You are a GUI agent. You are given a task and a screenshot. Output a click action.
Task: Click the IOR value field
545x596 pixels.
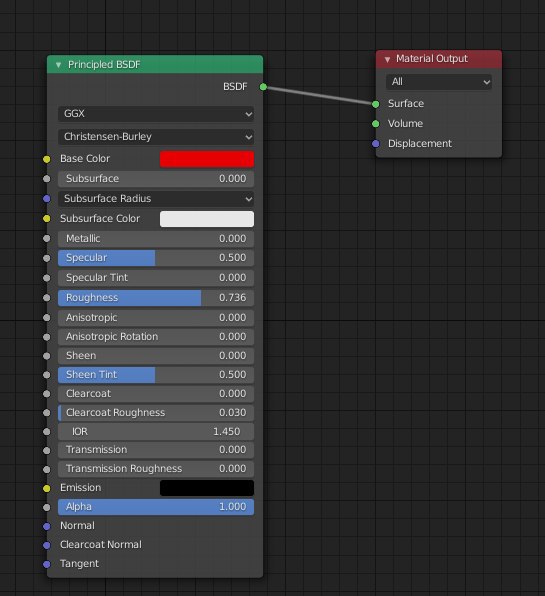(156, 432)
